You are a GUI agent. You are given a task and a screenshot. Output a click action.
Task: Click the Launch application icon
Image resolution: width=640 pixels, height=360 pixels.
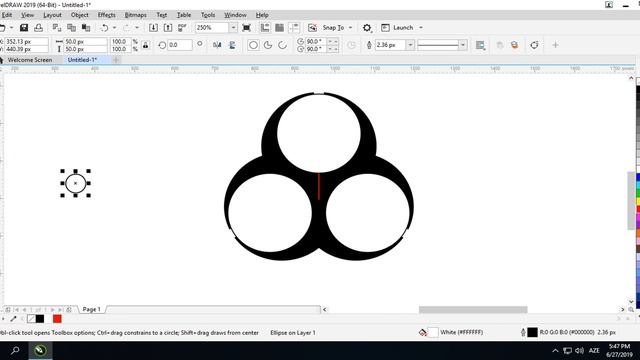coord(385,28)
